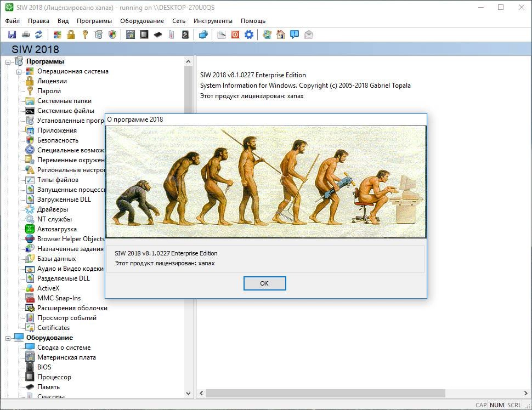Click the refresh arrows toolbar icon
Screen dimensions: 532x410
(39, 34)
